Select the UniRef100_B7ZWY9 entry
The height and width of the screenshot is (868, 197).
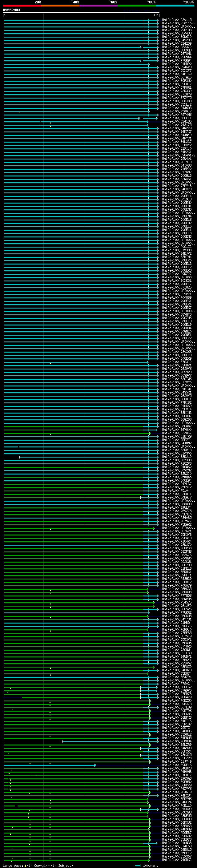coord(177,94)
